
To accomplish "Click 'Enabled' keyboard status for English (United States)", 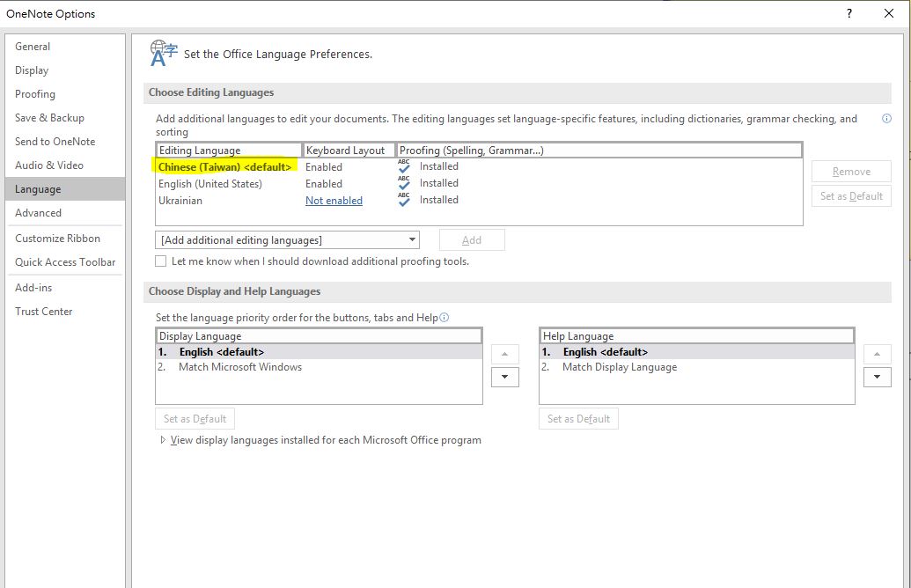I will pos(324,184).
